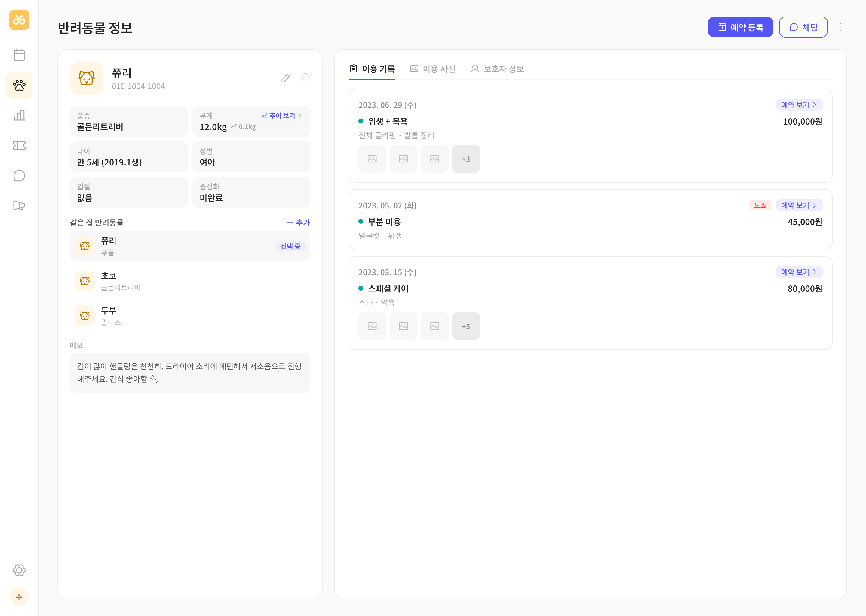Switch to 보호자 정보 tab
This screenshot has width=866, height=616.
coord(497,69)
